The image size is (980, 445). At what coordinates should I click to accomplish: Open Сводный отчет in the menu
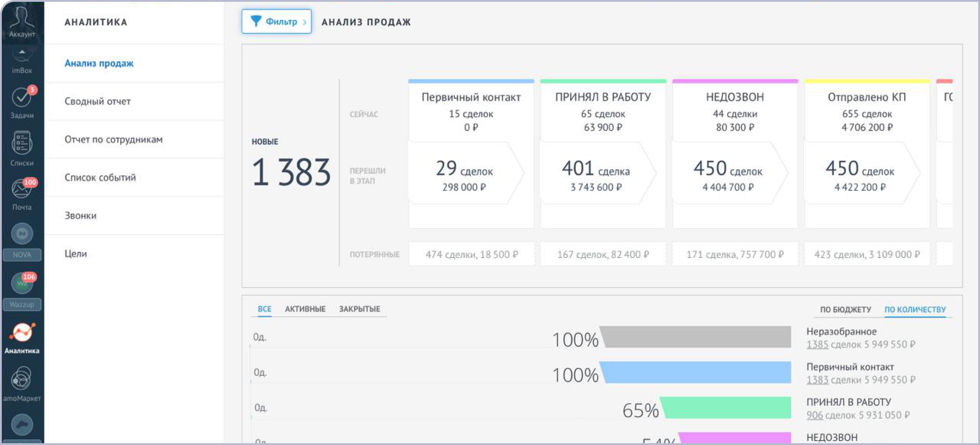[x=98, y=102]
